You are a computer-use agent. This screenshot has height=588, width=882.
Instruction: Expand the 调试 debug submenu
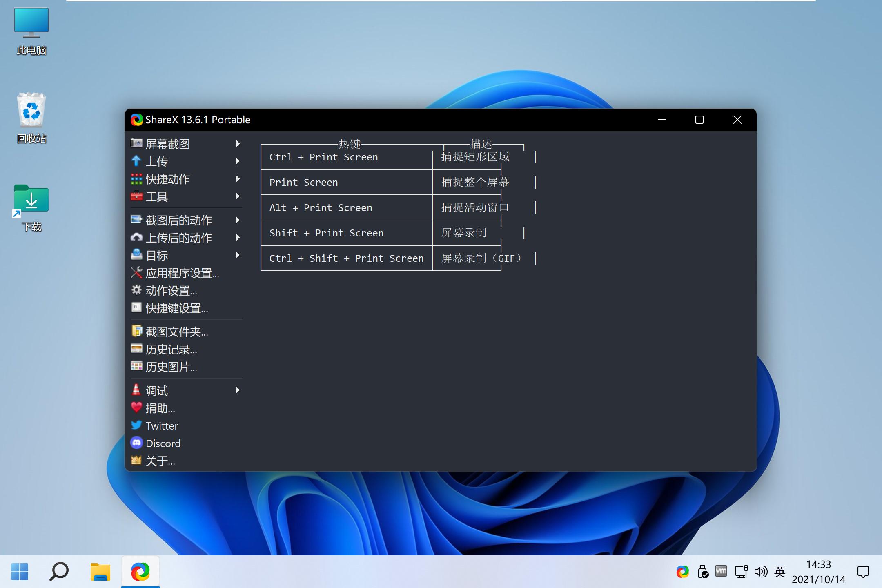coord(238,390)
